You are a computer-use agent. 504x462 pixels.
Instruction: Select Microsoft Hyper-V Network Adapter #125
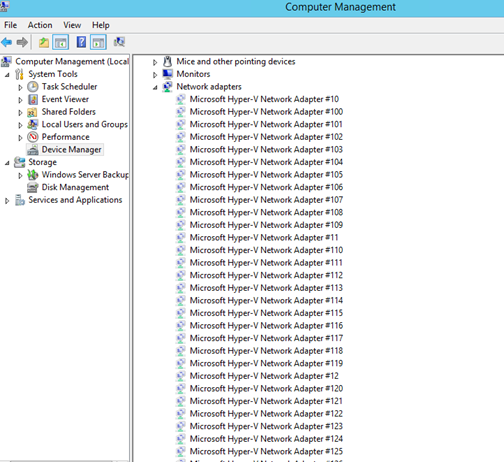click(x=266, y=452)
